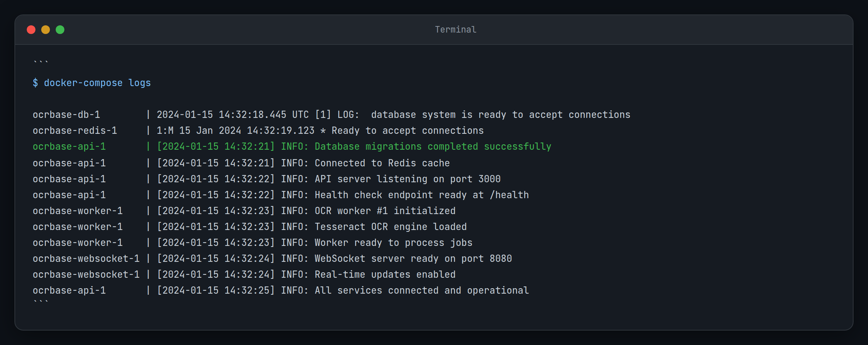Click the Health check endpoint ready at /health line
The image size is (868, 345).
(x=422, y=195)
